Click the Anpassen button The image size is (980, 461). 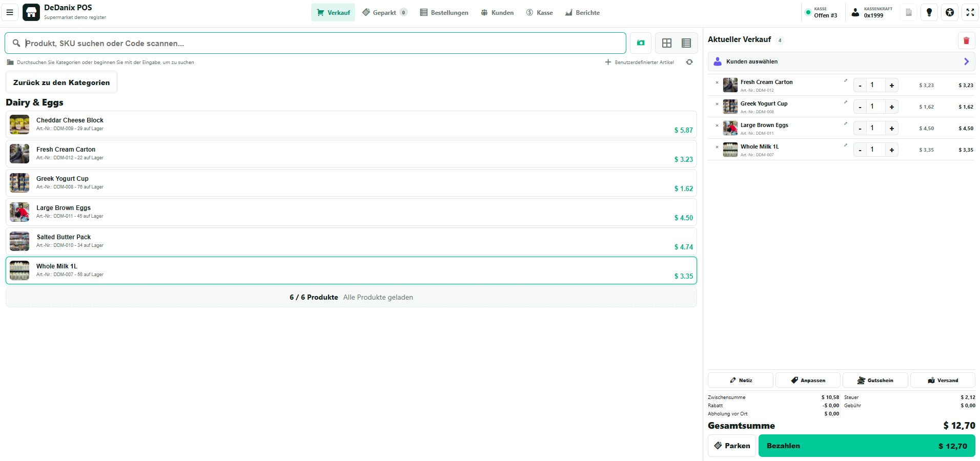point(808,380)
